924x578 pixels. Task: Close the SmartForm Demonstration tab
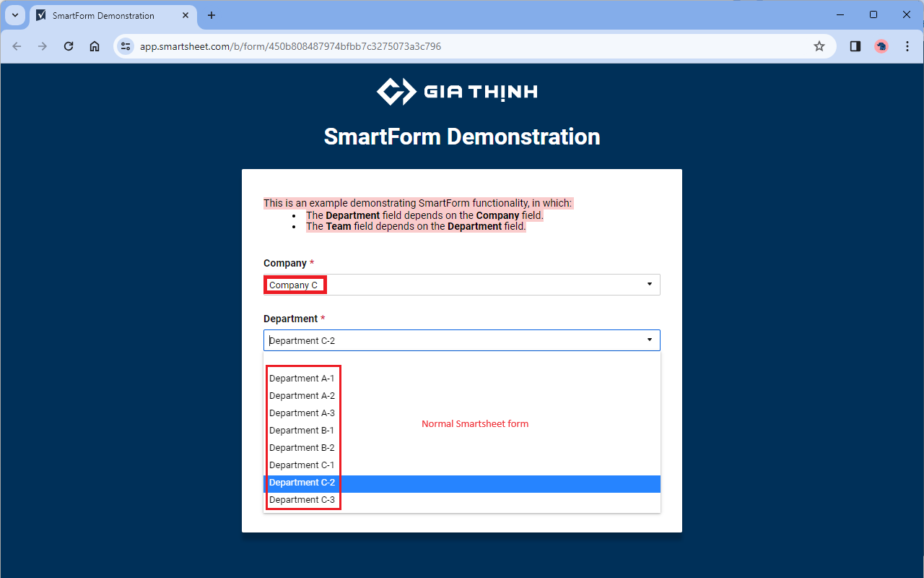tap(186, 15)
